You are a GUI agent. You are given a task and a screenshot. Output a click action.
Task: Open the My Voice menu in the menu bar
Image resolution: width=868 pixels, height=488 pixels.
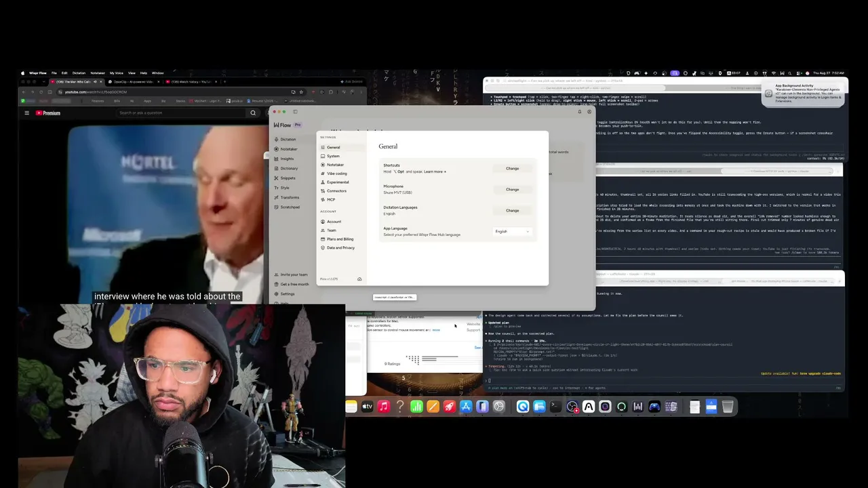click(117, 73)
